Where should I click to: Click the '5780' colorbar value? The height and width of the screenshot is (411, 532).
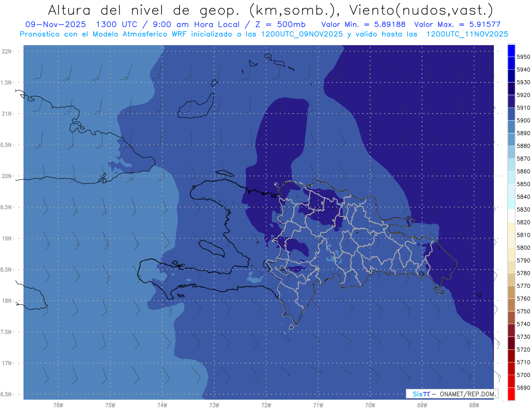(x=523, y=273)
